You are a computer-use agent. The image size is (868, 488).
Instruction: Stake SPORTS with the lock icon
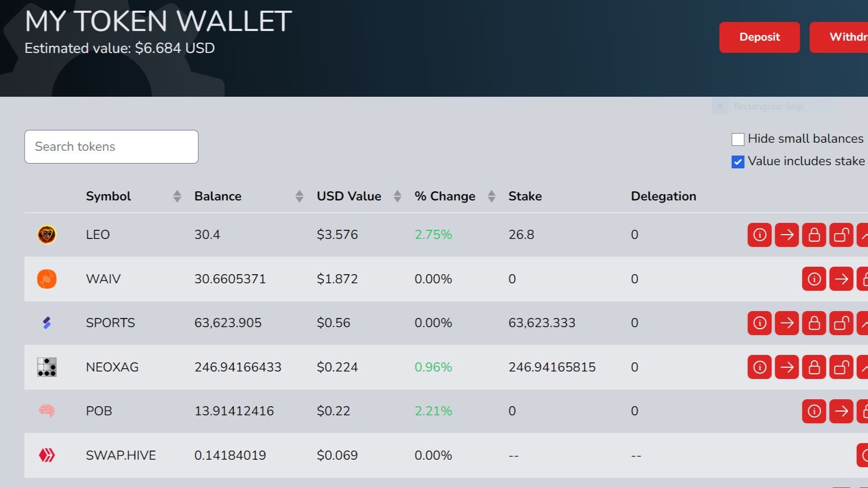(x=814, y=323)
